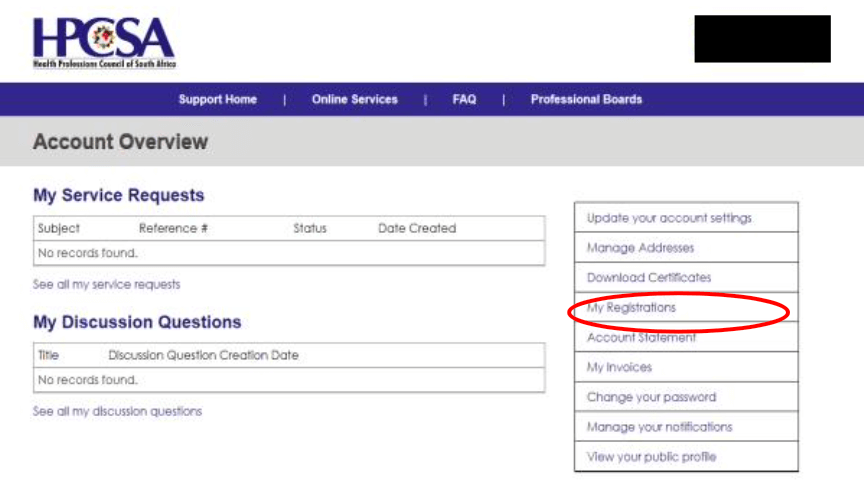Click the Reference # column header
The image size is (864, 484).
pyautogui.click(x=173, y=229)
